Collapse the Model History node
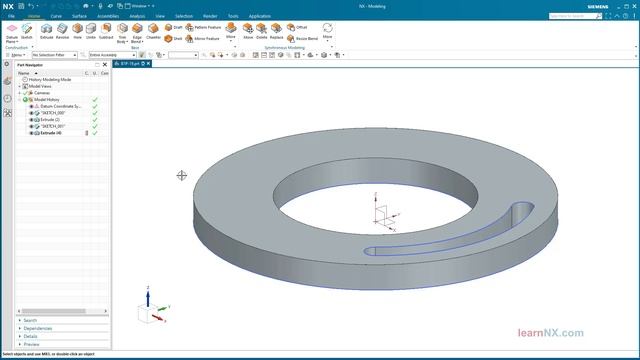Screen dimensions: 640x360 coord(19,100)
